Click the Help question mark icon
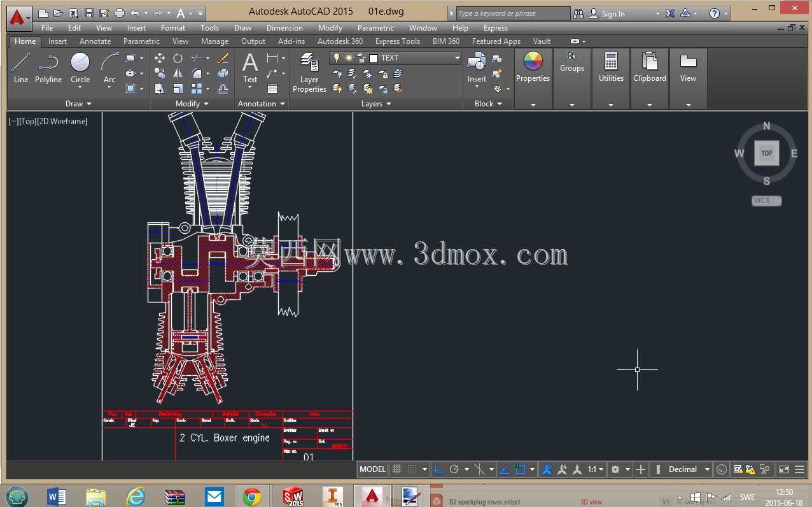This screenshot has width=812, height=507. [715, 13]
